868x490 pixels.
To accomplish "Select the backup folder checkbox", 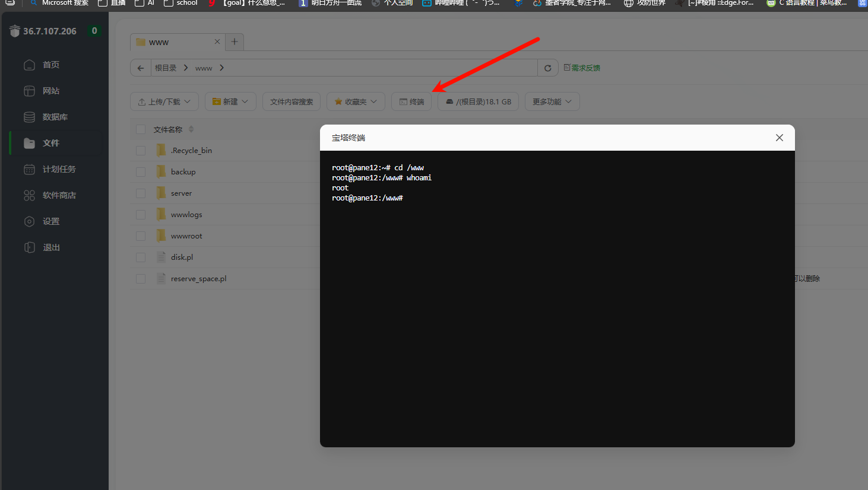I will click(x=141, y=172).
